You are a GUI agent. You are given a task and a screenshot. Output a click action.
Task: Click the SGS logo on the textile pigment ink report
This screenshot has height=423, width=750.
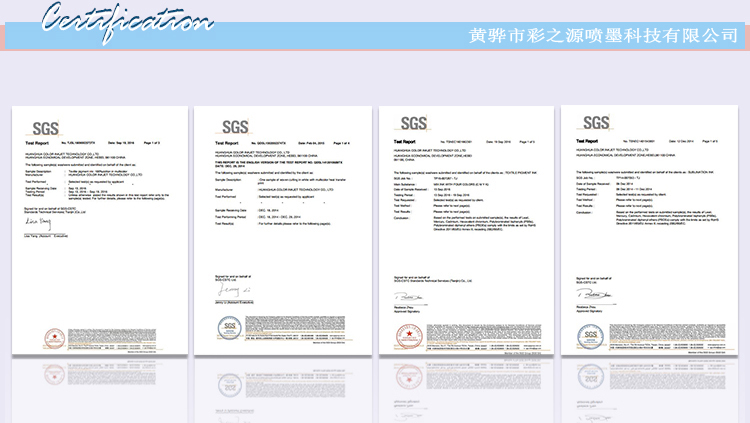coord(414,123)
